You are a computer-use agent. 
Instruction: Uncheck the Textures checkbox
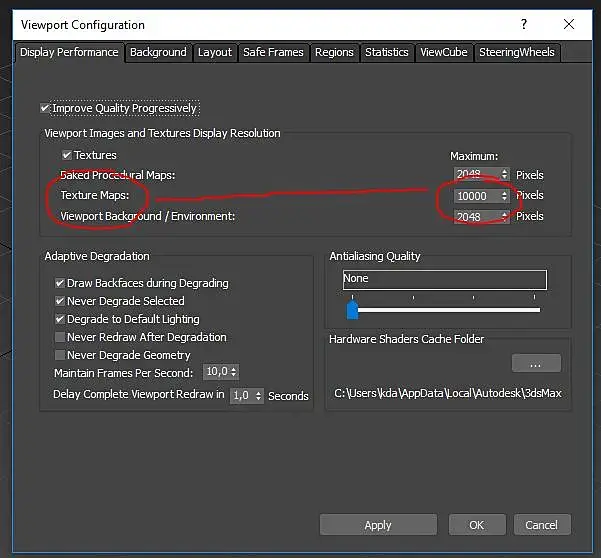[67, 155]
